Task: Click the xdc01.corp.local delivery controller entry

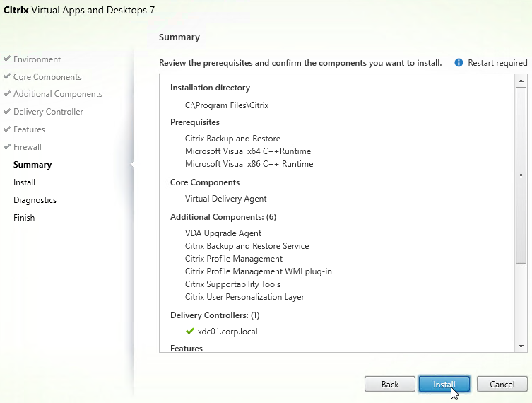Action: 227,332
